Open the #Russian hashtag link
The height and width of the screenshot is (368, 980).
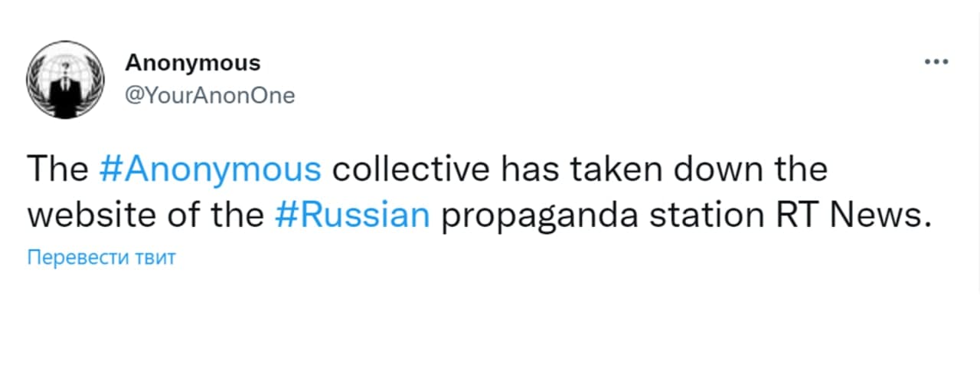click(352, 215)
